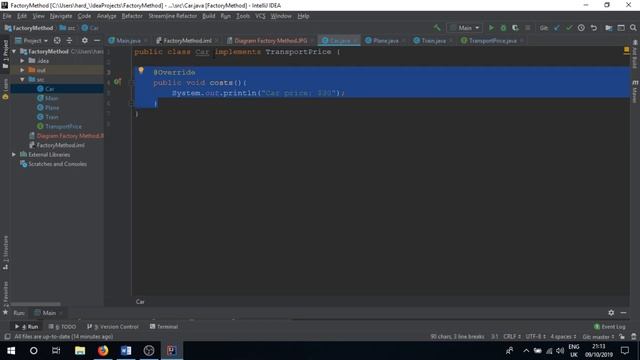Toggle the Project tool window side tab
640x360 pixels.
coord(5,53)
